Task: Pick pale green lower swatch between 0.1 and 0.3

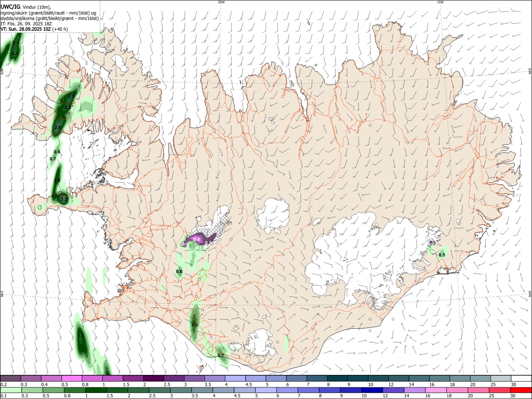Action: (11, 390)
